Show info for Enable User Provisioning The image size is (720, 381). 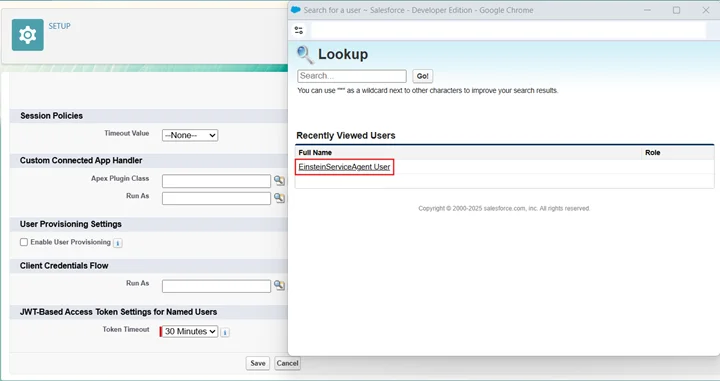point(118,243)
